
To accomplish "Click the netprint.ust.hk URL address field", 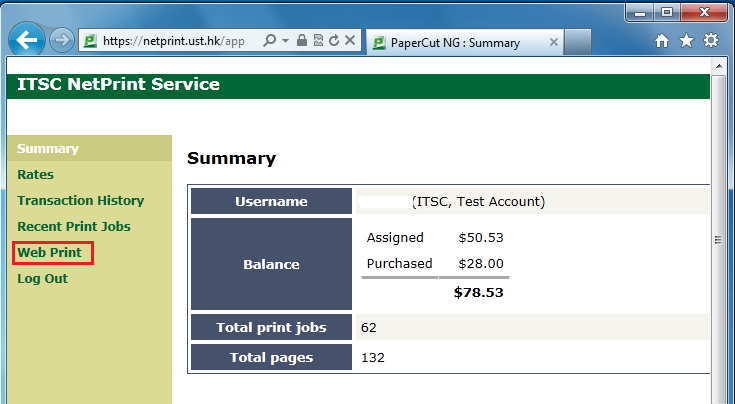I will coord(172,41).
